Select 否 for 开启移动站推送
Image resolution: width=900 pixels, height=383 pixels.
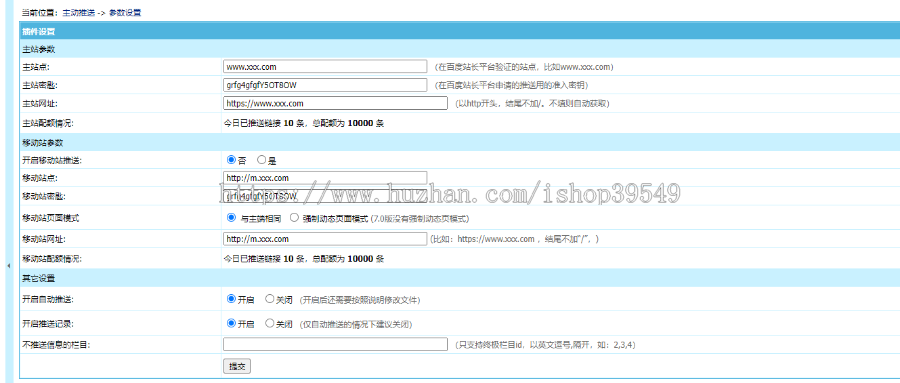pos(231,160)
